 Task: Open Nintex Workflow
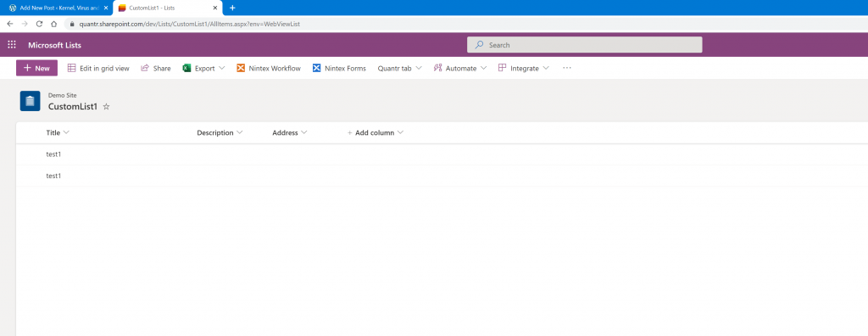click(x=269, y=68)
